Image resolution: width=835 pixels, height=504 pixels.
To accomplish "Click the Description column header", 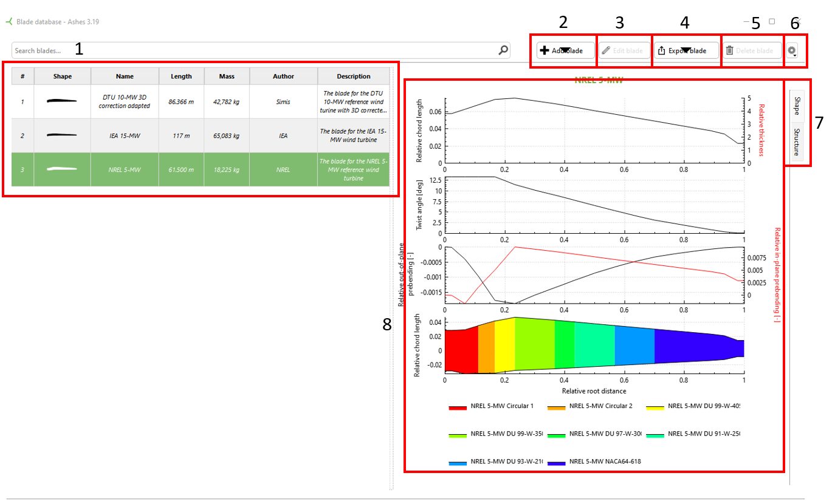I will pyautogui.click(x=354, y=77).
